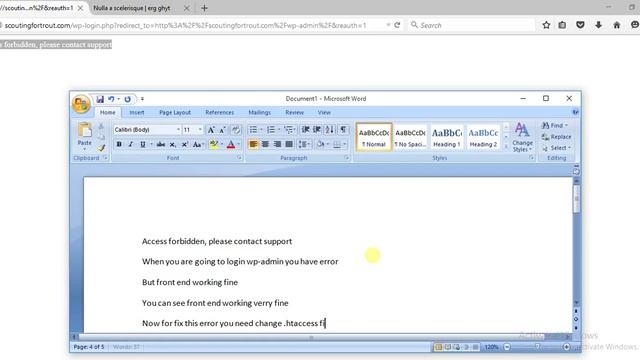Screen dimensions: 640x360
Task: Toggle Bold formatting
Action: pos(119,144)
